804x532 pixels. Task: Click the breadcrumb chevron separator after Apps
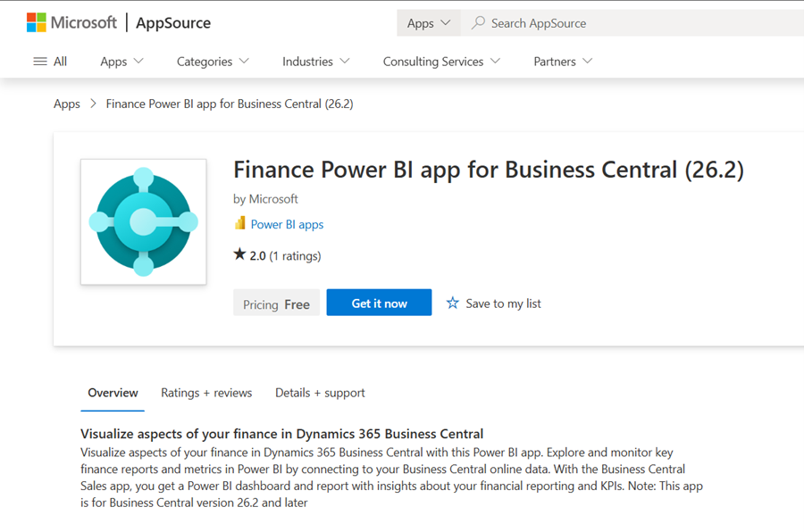pyautogui.click(x=93, y=104)
